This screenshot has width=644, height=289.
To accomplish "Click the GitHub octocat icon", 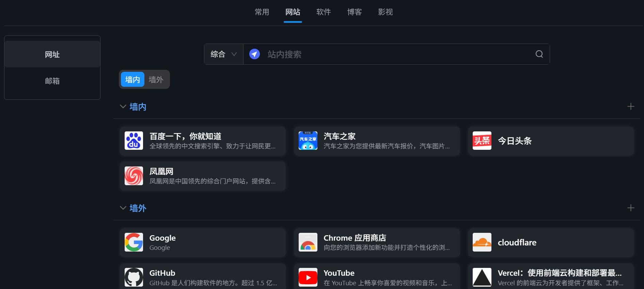I will [x=134, y=277].
